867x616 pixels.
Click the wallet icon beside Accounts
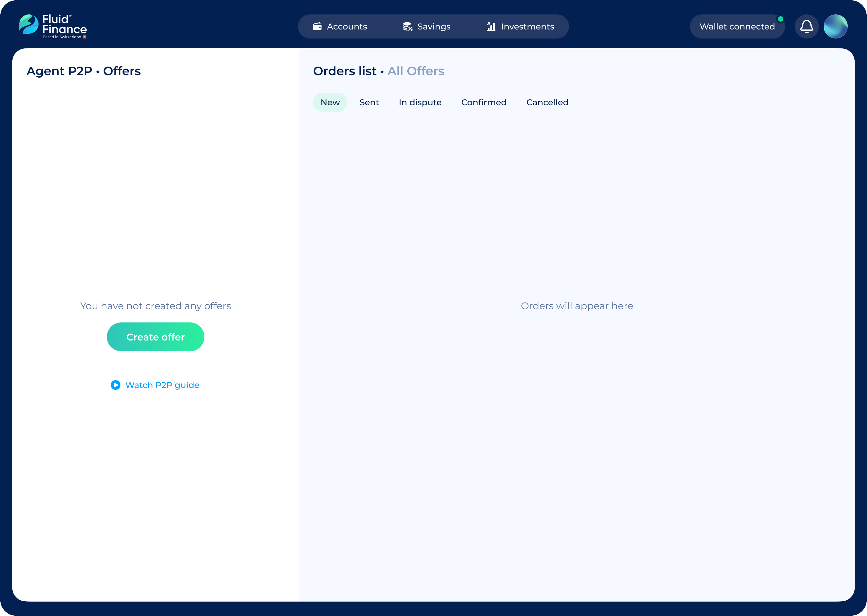(317, 26)
